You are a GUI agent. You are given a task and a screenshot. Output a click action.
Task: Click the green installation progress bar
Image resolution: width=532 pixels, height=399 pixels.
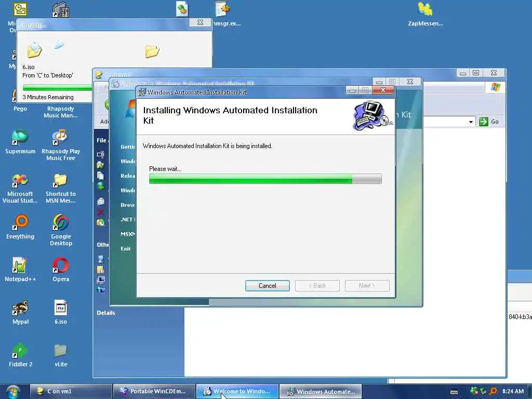[265, 179]
